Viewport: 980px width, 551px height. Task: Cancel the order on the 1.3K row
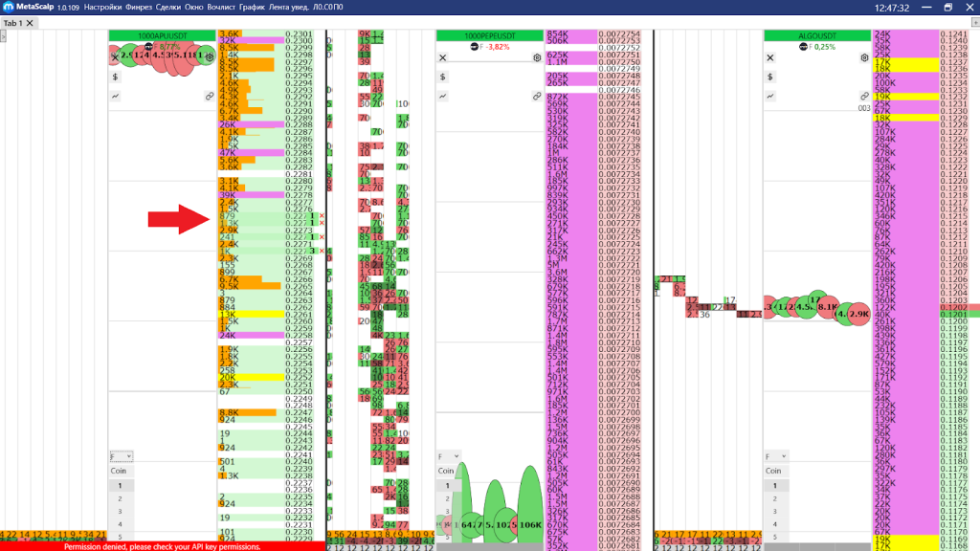click(x=322, y=223)
